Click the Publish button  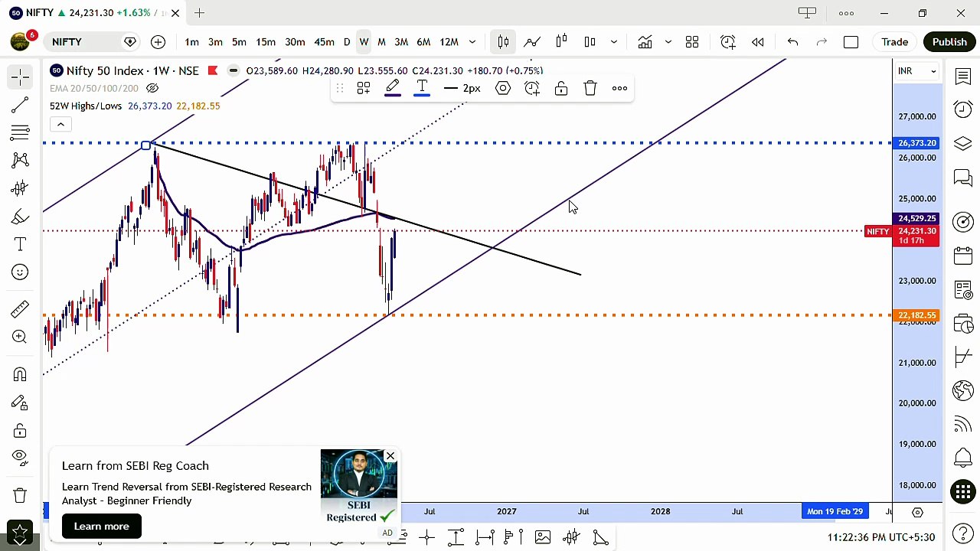pos(949,42)
